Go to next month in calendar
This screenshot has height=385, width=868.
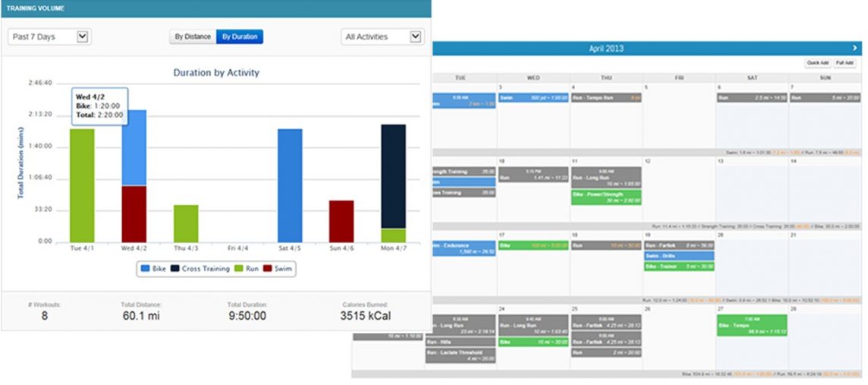[854, 48]
